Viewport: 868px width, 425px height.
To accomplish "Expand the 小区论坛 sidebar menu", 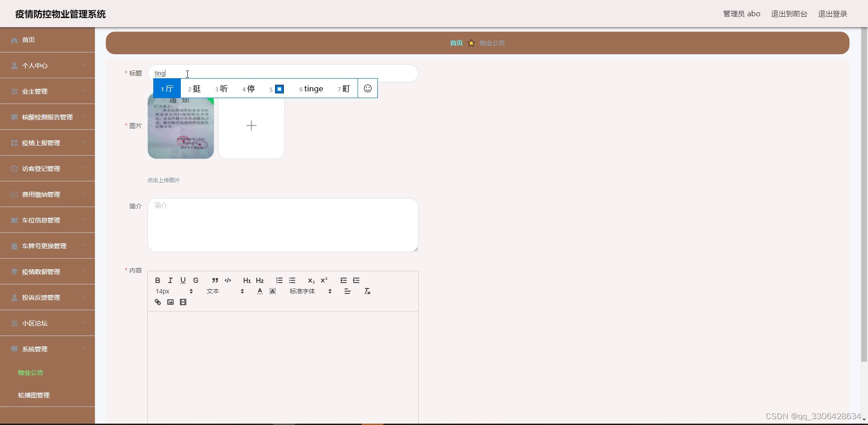I will [x=47, y=323].
